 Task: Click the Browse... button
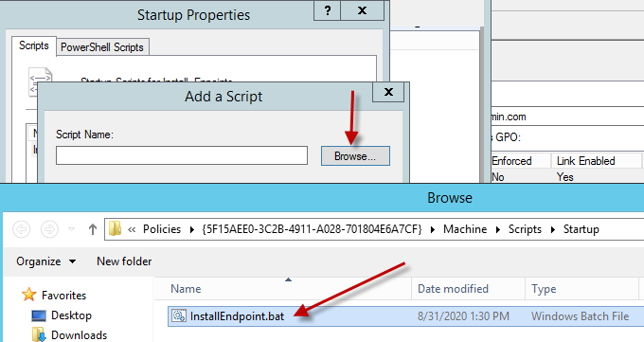click(x=355, y=156)
